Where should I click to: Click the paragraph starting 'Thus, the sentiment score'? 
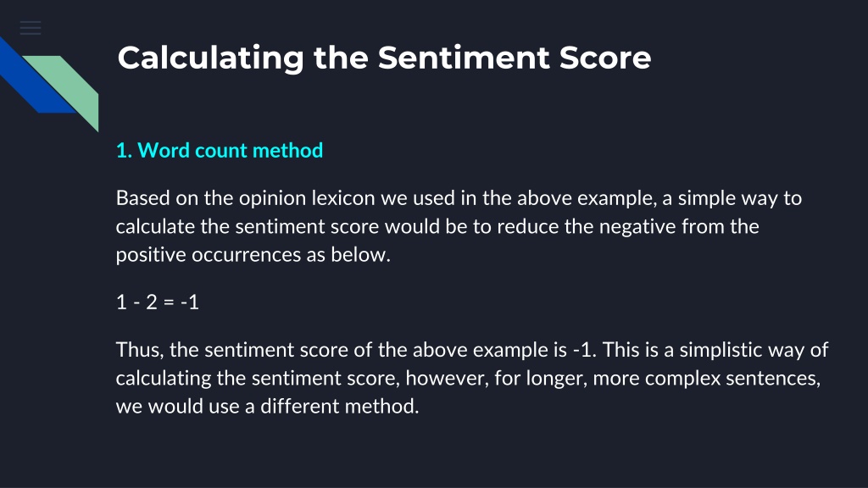[471, 378]
